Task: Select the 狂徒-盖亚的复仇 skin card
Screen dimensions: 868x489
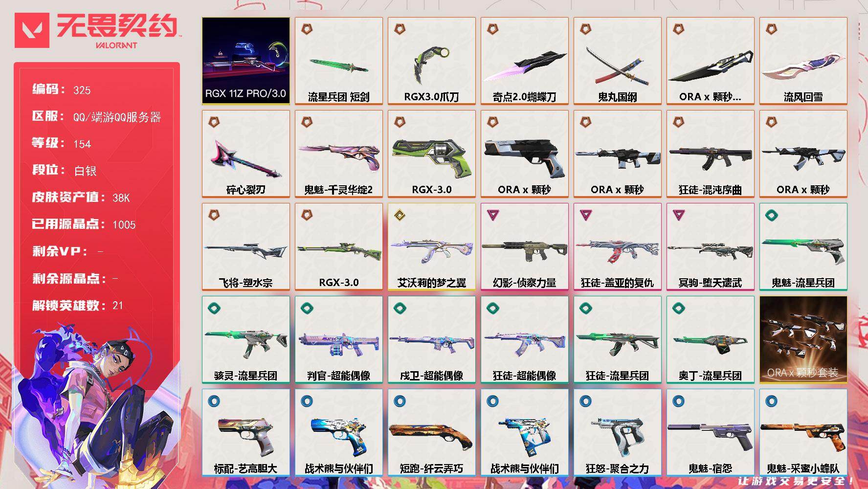Action: [617, 247]
